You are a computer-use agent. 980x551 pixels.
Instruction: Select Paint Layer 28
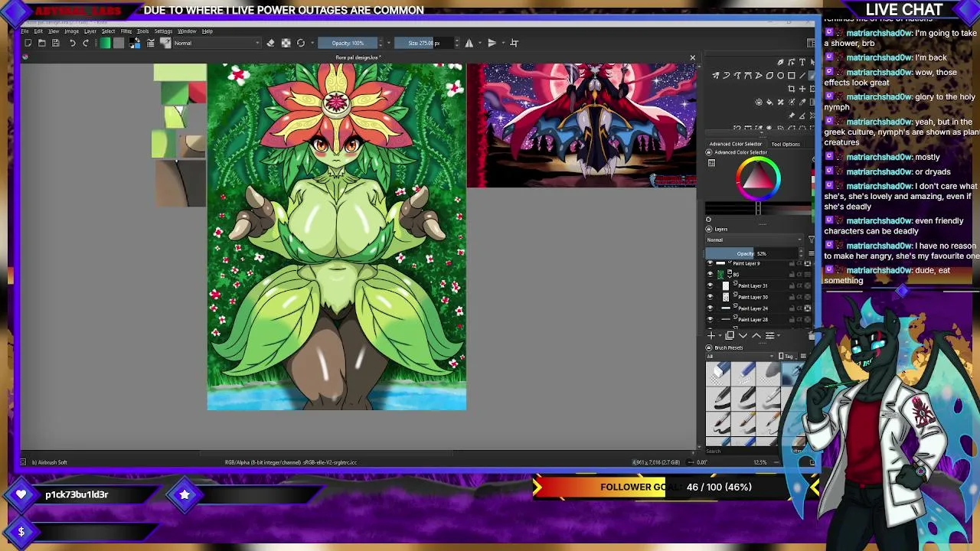tap(753, 320)
